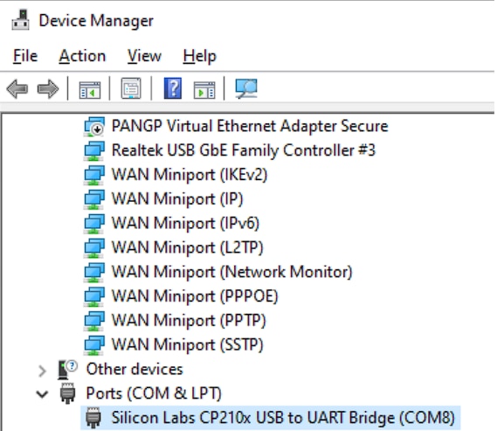The width and height of the screenshot is (504, 431).
Task: Select PANGP Virtual Ethernet Adapter Secure
Action: (236, 126)
